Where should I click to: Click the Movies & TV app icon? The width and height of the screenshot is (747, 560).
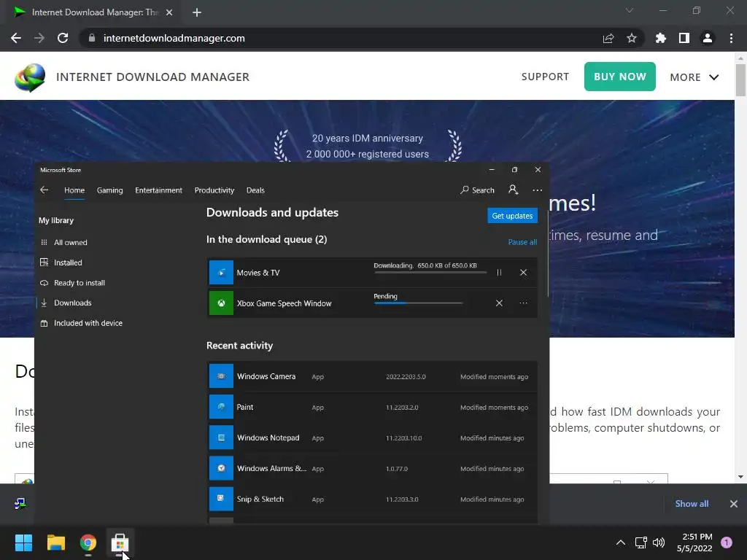point(221,273)
